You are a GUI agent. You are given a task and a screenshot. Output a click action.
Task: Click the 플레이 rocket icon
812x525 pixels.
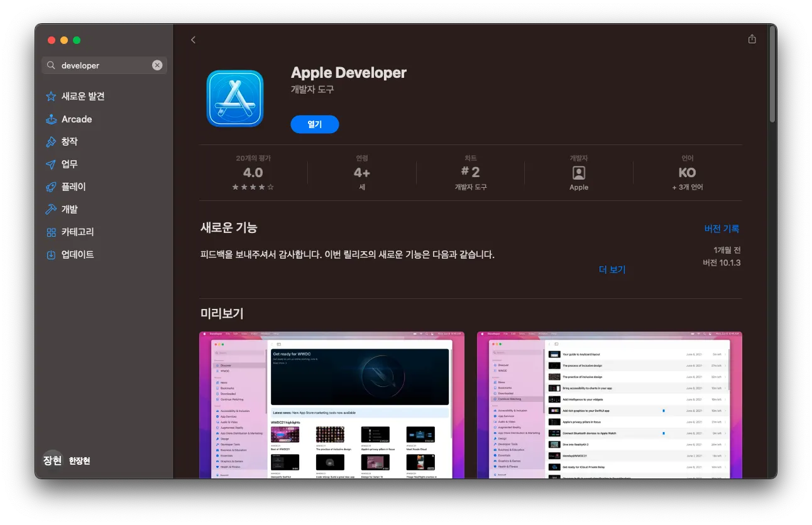point(51,187)
